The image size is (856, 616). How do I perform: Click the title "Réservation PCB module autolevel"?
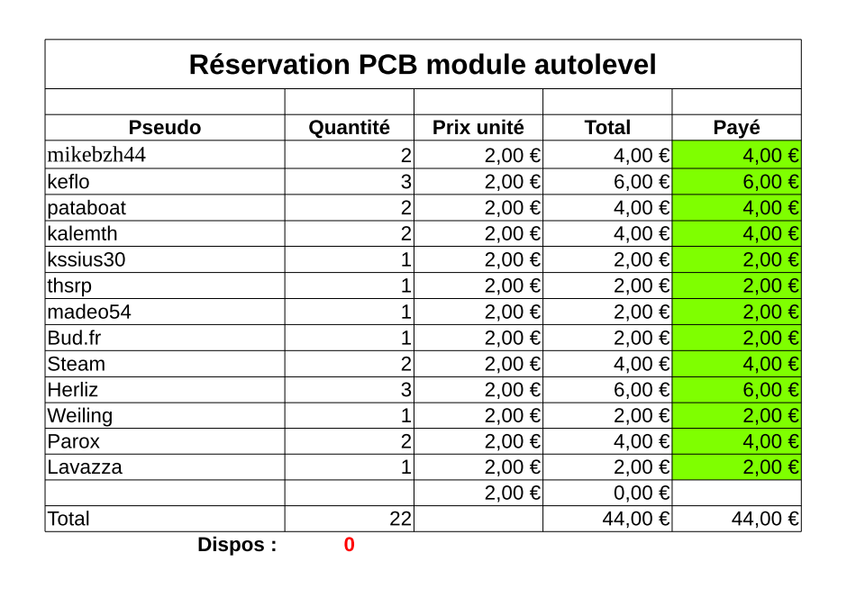pyautogui.click(x=423, y=65)
